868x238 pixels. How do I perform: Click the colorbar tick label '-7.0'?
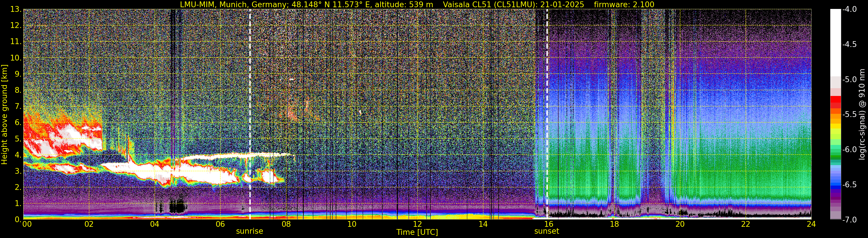849,220
